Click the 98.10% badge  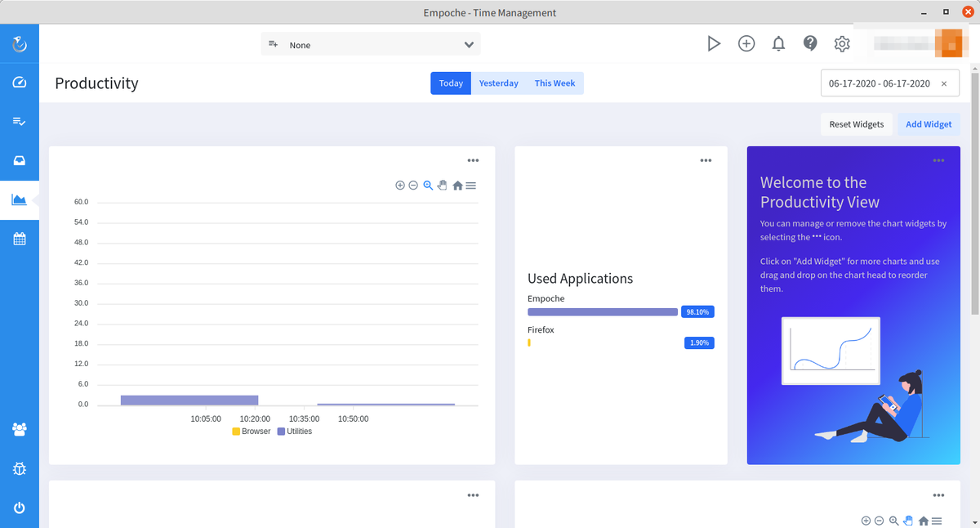click(697, 311)
